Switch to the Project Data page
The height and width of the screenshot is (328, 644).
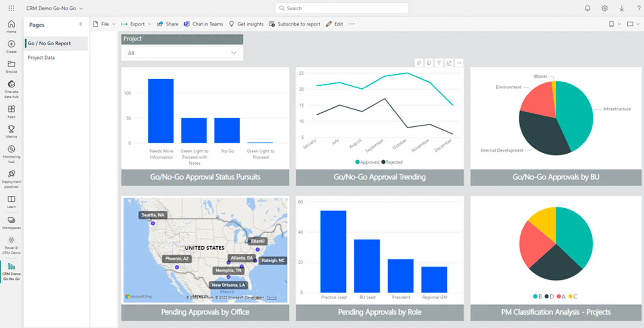point(41,58)
